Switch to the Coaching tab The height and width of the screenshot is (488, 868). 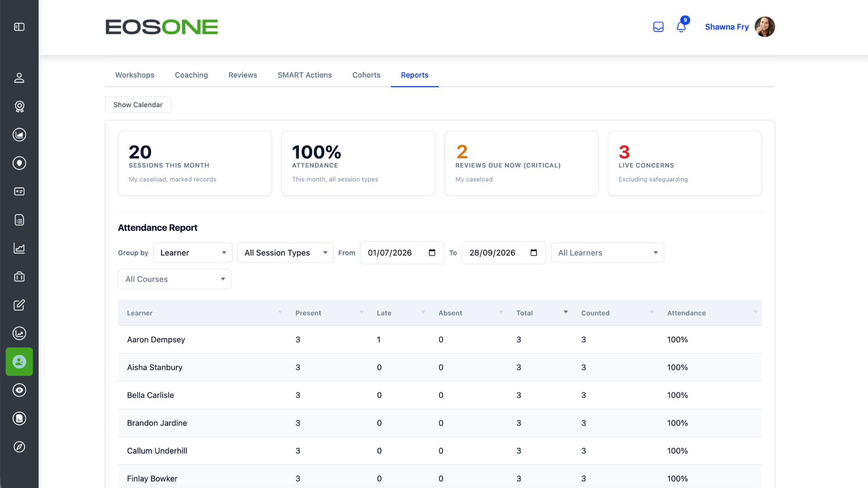(191, 75)
